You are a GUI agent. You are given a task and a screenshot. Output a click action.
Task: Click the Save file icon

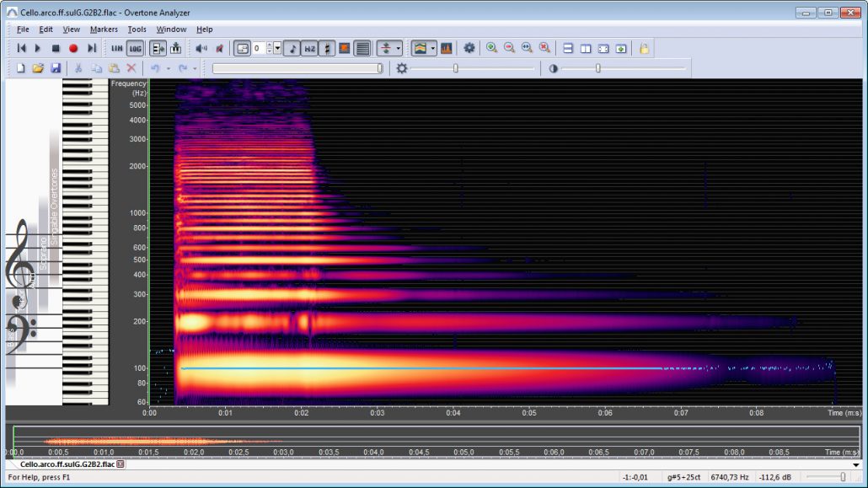pos(56,67)
